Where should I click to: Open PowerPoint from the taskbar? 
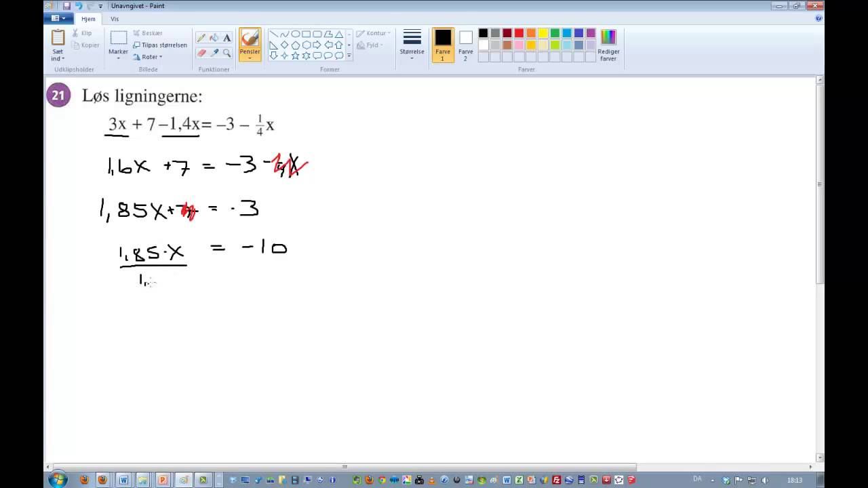pos(163,480)
